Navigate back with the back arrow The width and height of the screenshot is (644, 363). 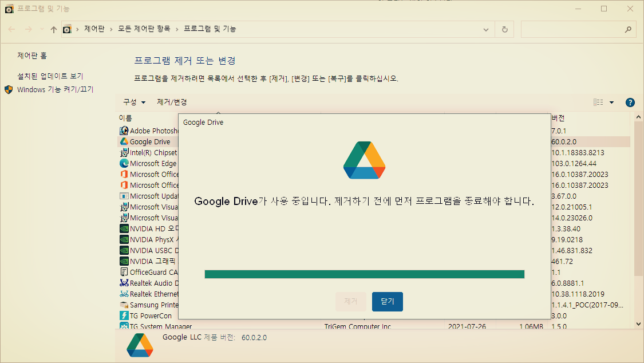pyautogui.click(x=11, y=29)
